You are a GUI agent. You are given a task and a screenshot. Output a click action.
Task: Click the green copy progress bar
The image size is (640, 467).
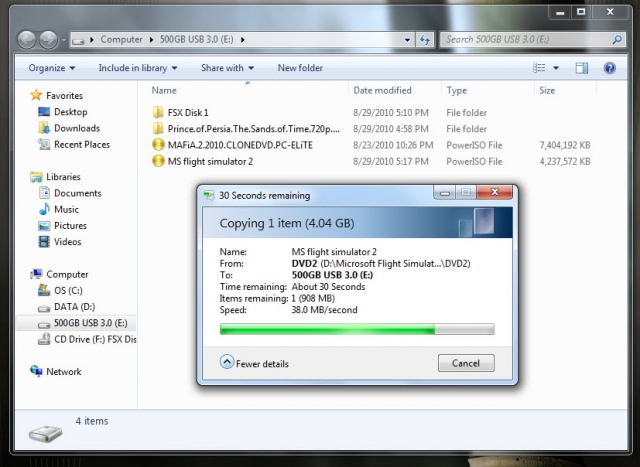pos(357,329)
